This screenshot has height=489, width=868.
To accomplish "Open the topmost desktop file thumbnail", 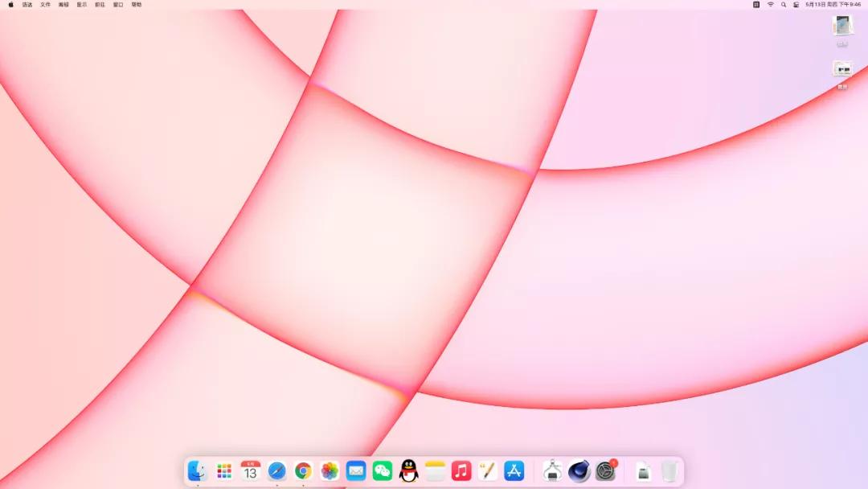I will [841, 27].
